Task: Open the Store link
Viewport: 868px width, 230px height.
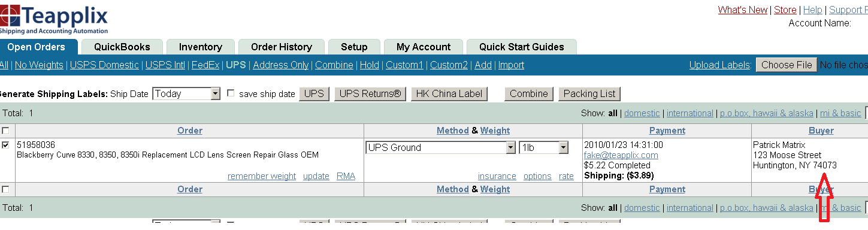Action: [x=785, y=10]
